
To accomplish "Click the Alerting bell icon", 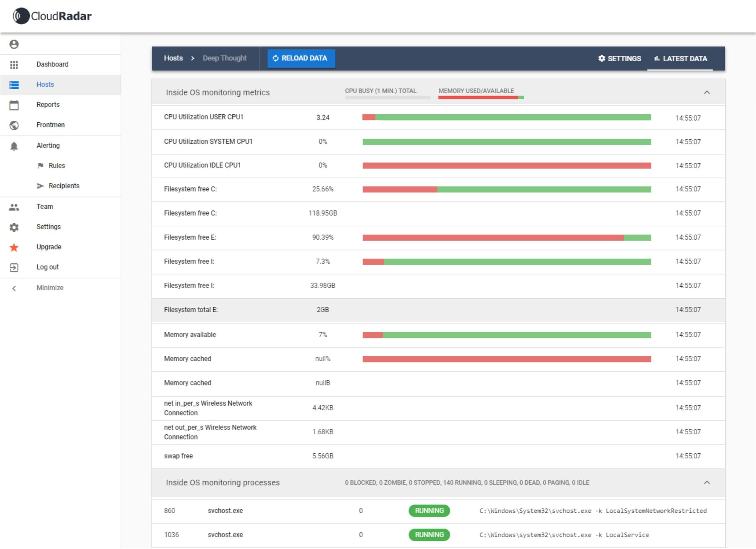I will click(x=14, y=146).
